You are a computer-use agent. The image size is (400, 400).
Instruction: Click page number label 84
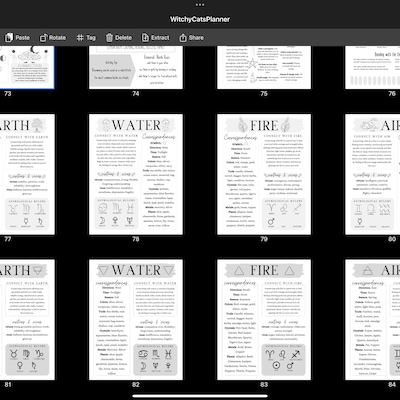(x=392, y=384)
